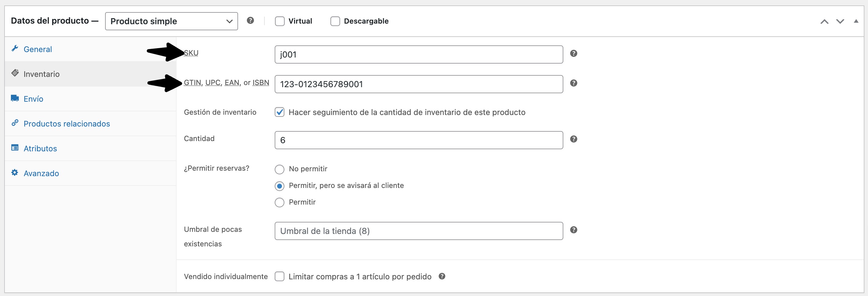Click the truck icon for Envío
The image size is (868, 296).
(x=15, y=98)
